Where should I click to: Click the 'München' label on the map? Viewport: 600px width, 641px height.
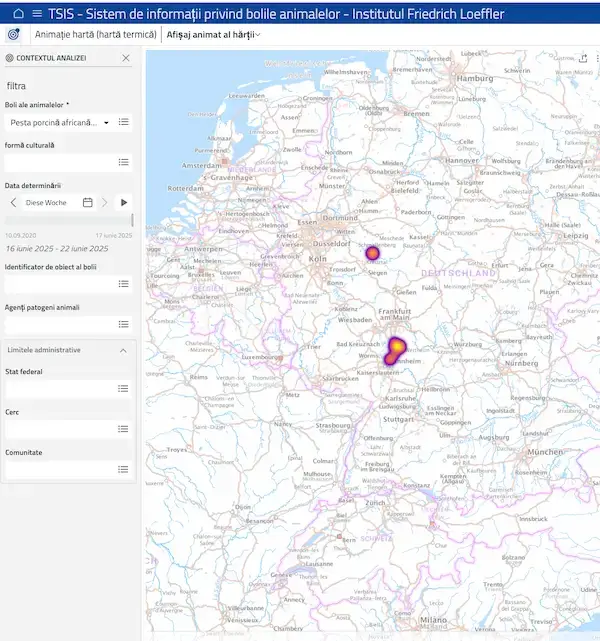click(x=545, y=452)
